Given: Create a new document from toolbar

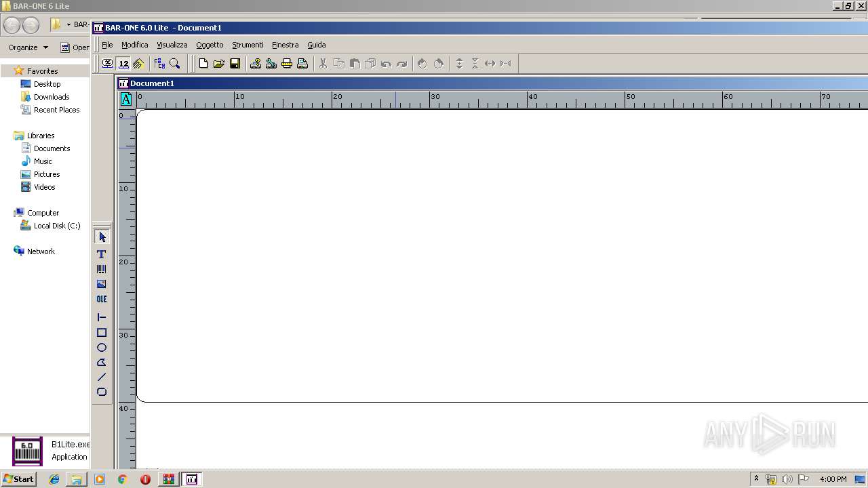Looking at the screenshot, I should [203, 64].
